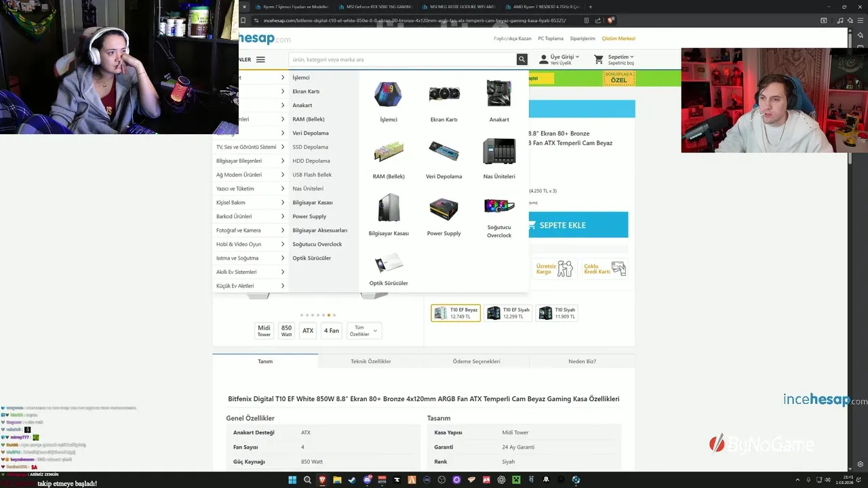The width and height of the screenshot is (868, 488).
Task: Click the Brave shield icon in address bar
Action: (x=611, y=20)
